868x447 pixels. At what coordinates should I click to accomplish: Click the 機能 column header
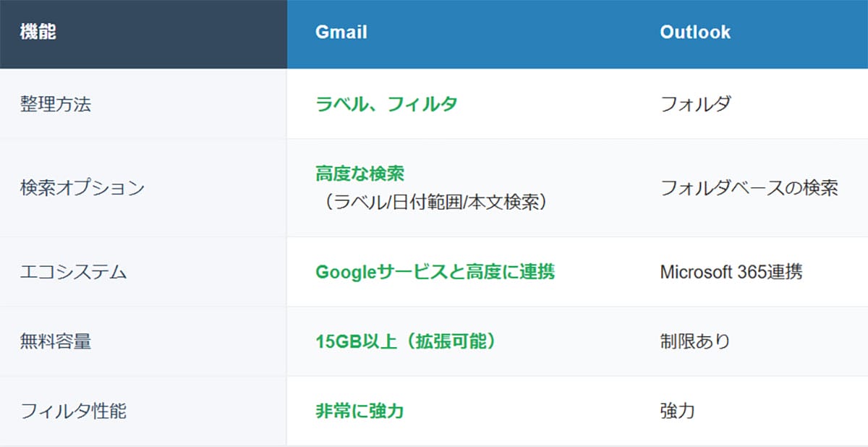point(38,33)
